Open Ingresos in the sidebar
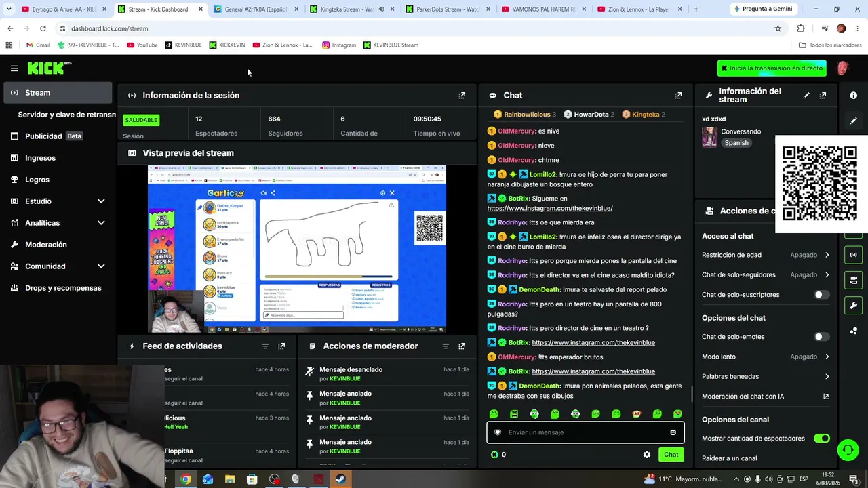The width and height of the screenshot is (868, 488). click(58, 158)
